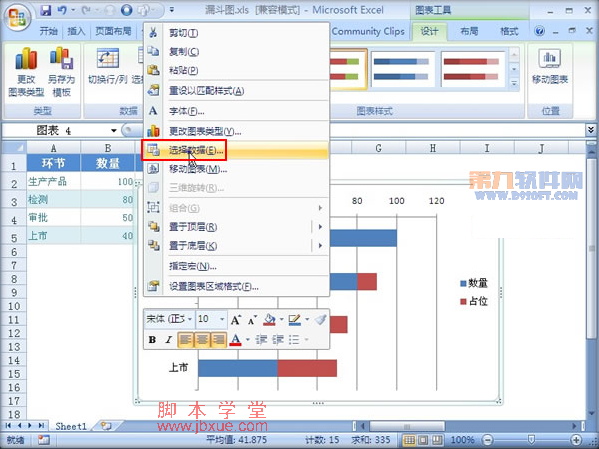Click insert worksheet tab icon
The width and height of the screenshot is (599, 449).
point(106,426)
